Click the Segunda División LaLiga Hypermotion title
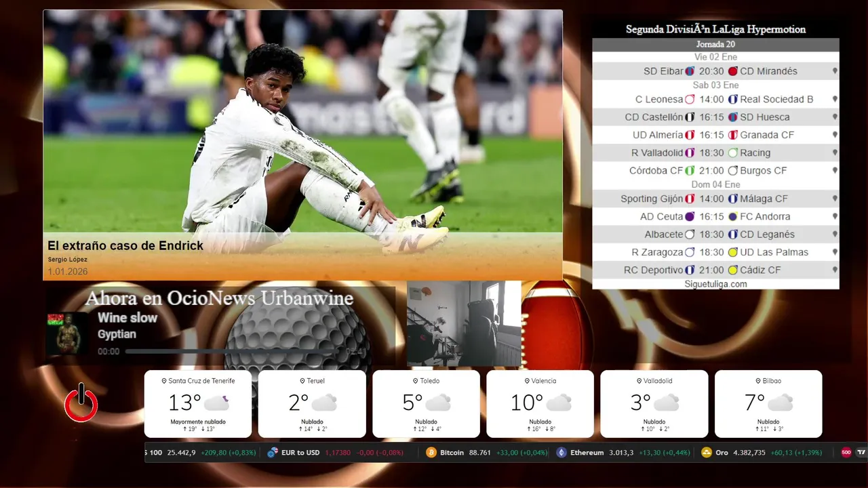The width and height of the screenshot is (868, 488). point(715,30)
